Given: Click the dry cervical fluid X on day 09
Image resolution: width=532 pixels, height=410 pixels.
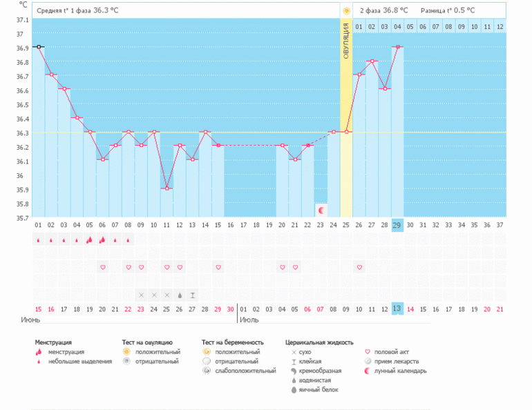Looking at the screenshot, I should 141,295.
